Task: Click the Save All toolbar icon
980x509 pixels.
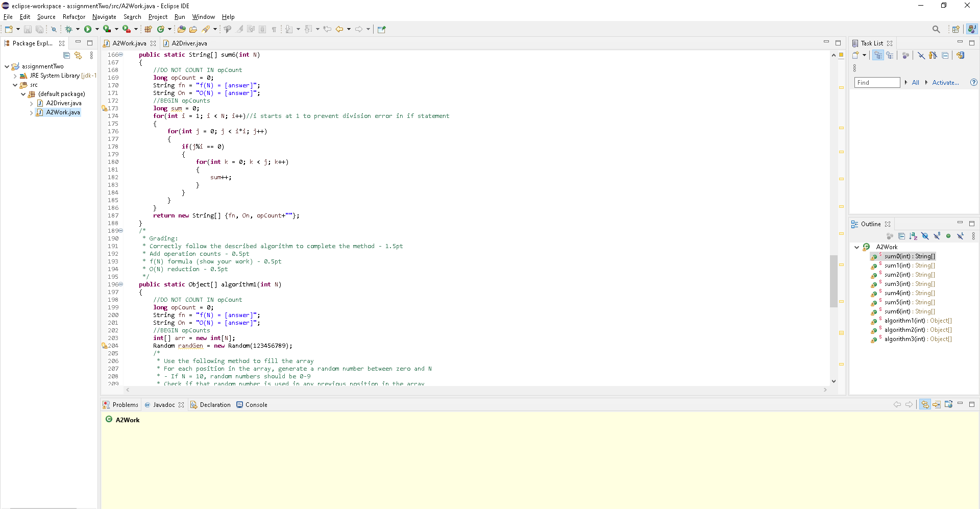Action: coord(39,29)
